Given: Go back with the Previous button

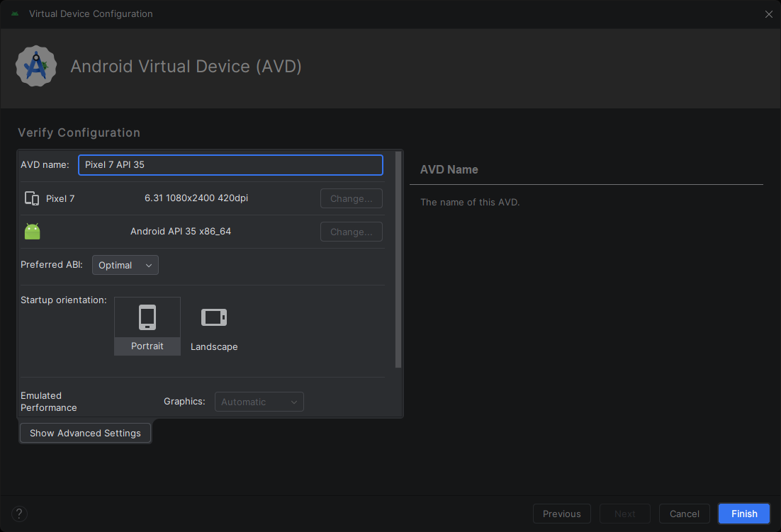Looking at the screenshot, I should tap(562, 514).
